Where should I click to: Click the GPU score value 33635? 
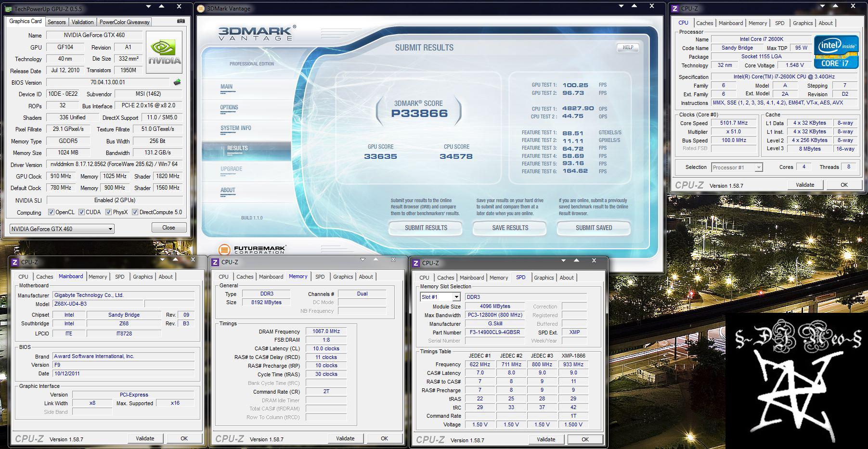point(380,156)
